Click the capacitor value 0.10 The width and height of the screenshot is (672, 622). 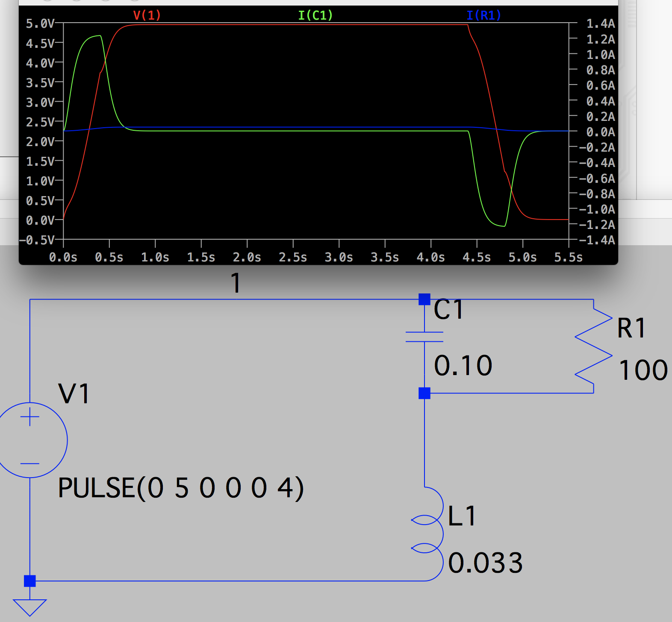(463, 366)
